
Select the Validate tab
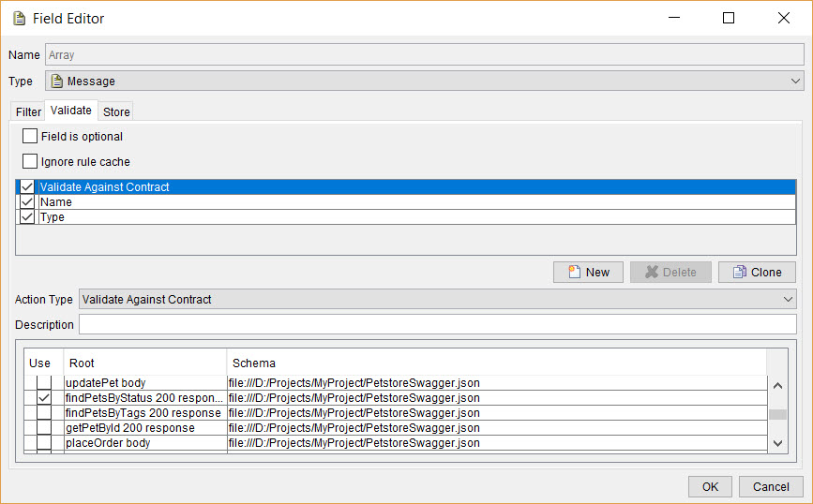pos(71,111)
